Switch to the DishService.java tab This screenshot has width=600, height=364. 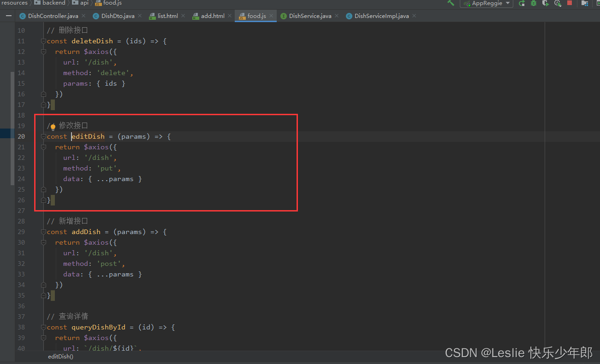[x=310, y=16]
